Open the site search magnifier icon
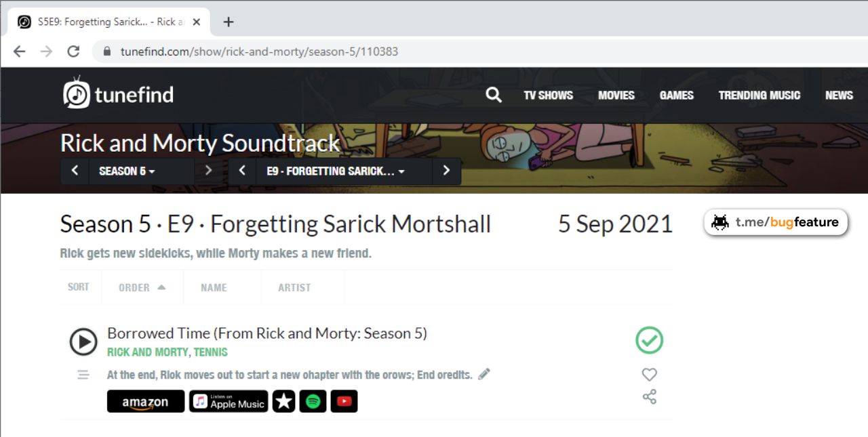868x437 pixels. [494, 95]
